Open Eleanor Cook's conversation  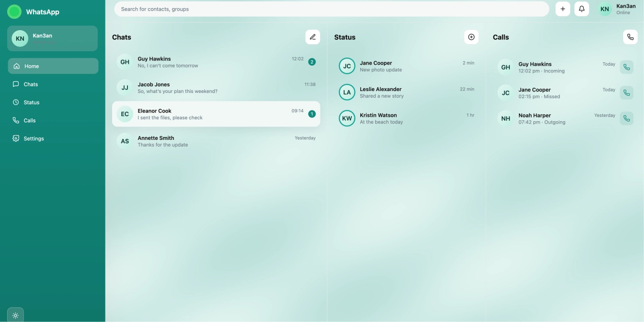216,114
